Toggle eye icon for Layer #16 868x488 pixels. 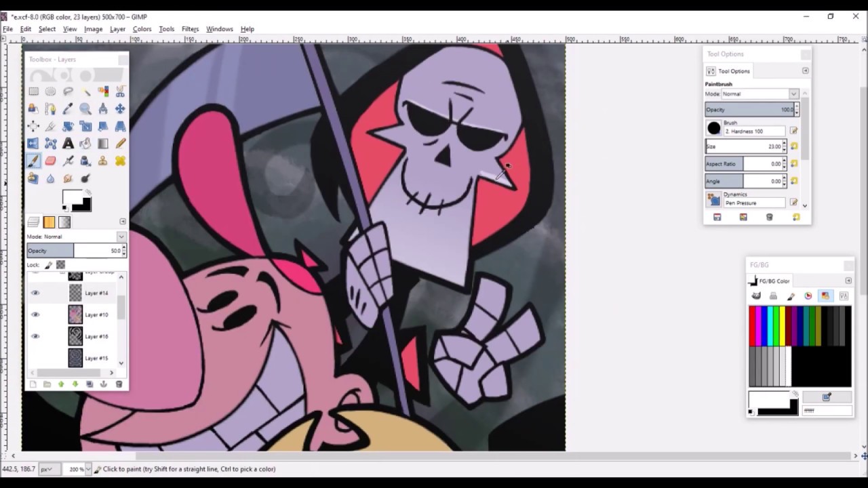pos(35,336)
